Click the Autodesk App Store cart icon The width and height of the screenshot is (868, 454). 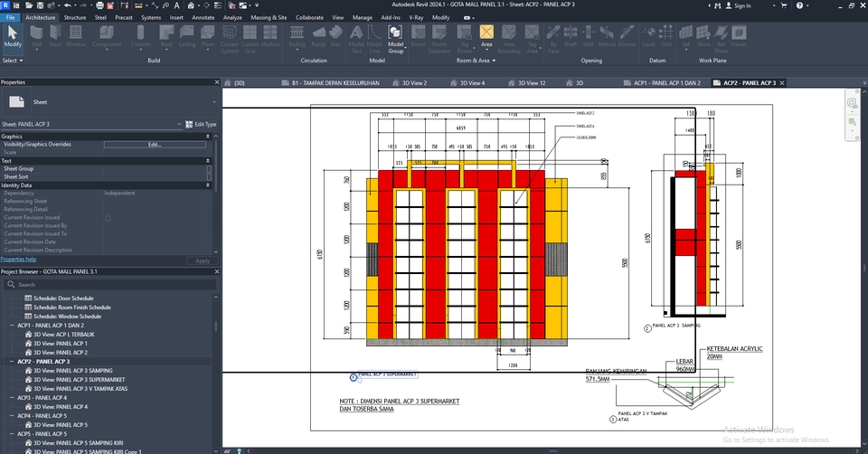(784, 5)
